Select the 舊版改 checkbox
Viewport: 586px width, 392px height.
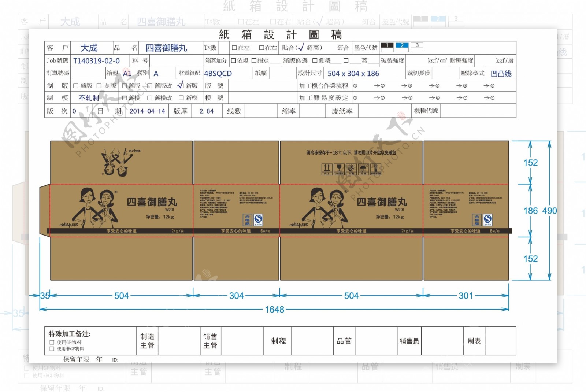pyautogui.click(x=150, y=86)
